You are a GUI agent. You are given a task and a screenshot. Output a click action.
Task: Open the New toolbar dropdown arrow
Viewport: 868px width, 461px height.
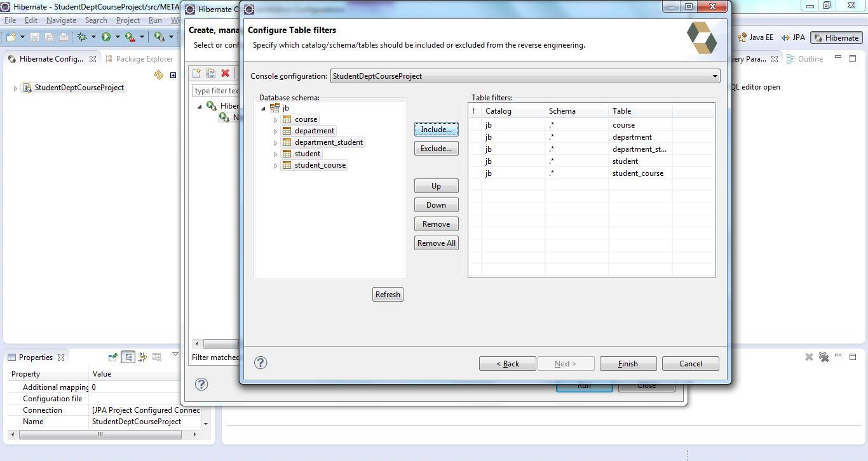[x=22, y=37]
